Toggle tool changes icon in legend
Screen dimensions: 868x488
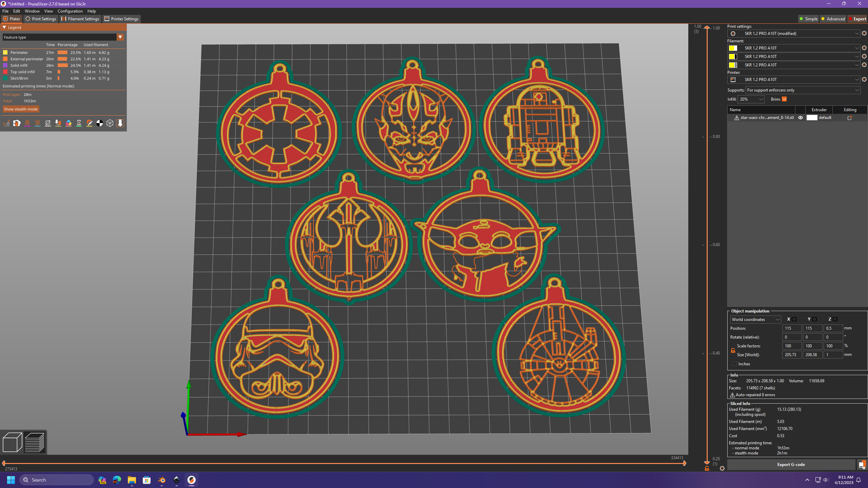point(58,123)
